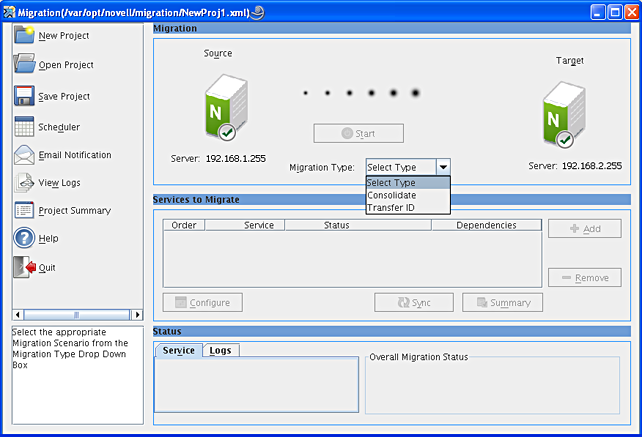The height and width of the screenshot is (437, 642).
Task: Open the View Logs label
Action: click(x=59, y=183)
